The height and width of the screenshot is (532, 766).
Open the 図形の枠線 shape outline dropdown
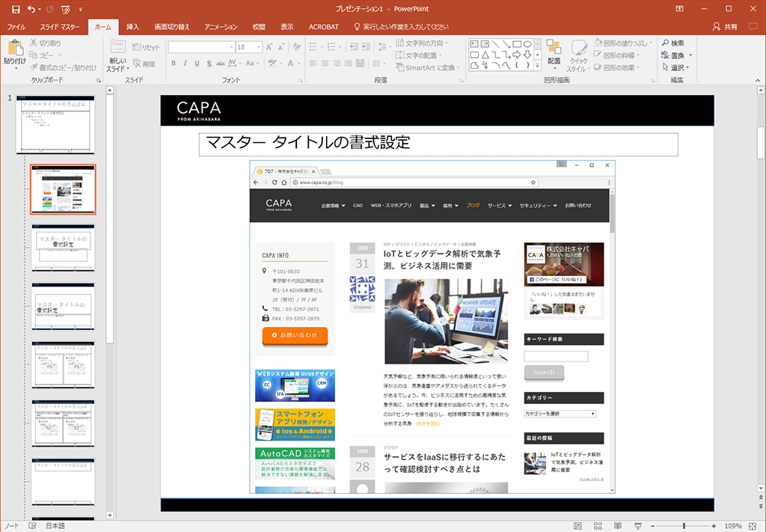(x=617, y=55)
